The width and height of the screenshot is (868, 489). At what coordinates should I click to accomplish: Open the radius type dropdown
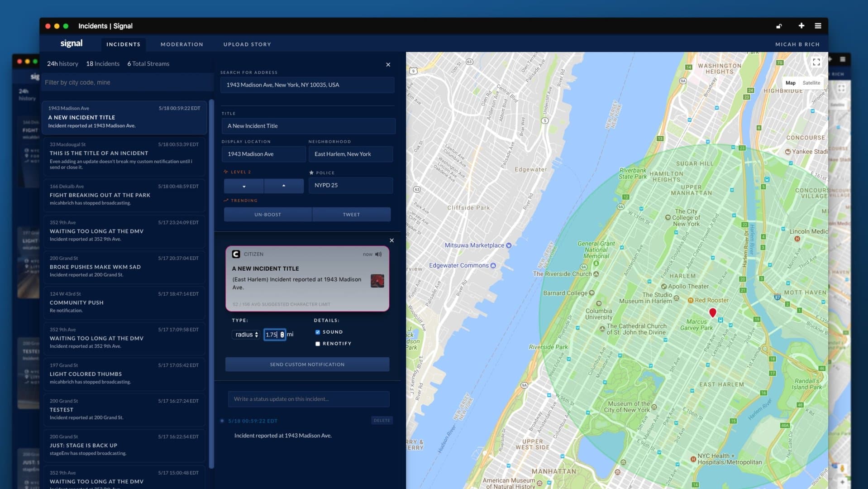tap(246, 335)
